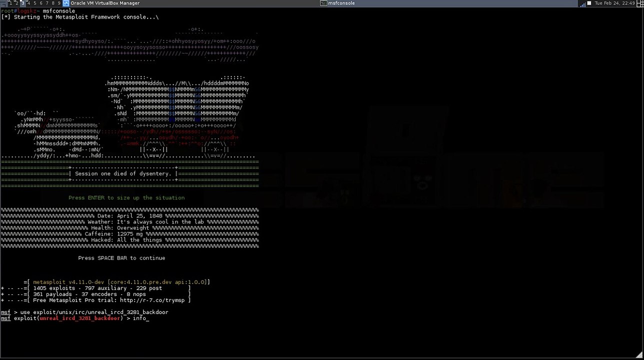Viewport: 644px width, 360px height.
Task: Switch to workspace 6 in the top bar
Action: pyautogui.click(x=41, y=3)
